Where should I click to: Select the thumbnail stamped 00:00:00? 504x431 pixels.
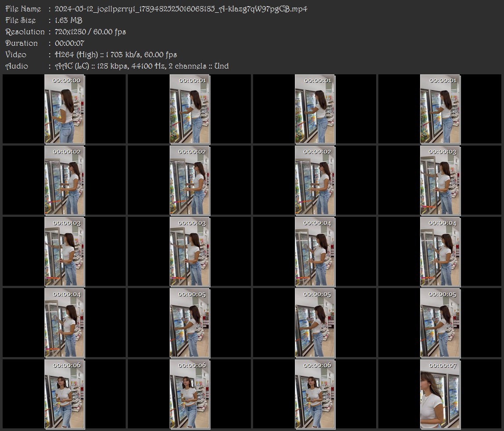coord(64,109)
